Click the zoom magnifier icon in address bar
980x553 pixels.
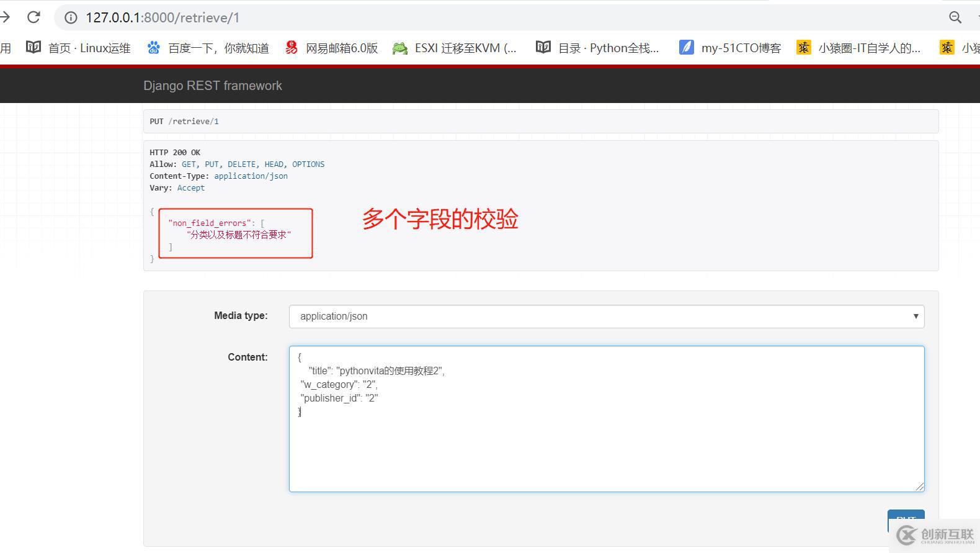coord(955,17)
